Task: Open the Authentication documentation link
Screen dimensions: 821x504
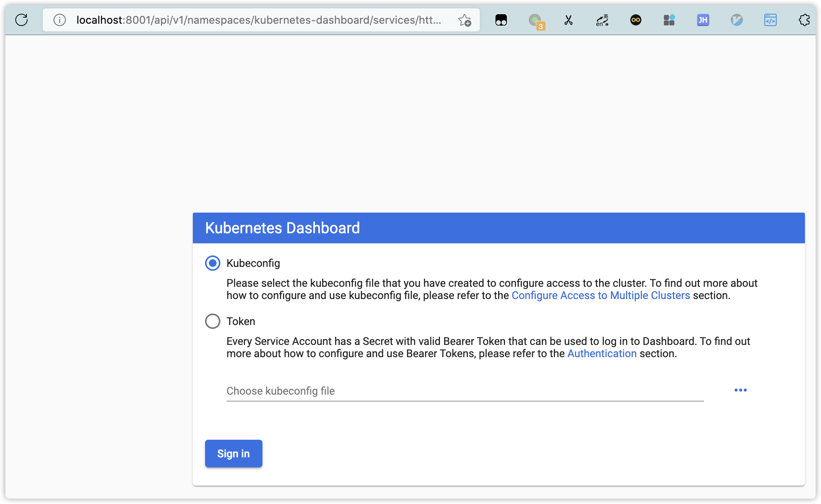Action: pyautogui.click(x=602, y=353)
